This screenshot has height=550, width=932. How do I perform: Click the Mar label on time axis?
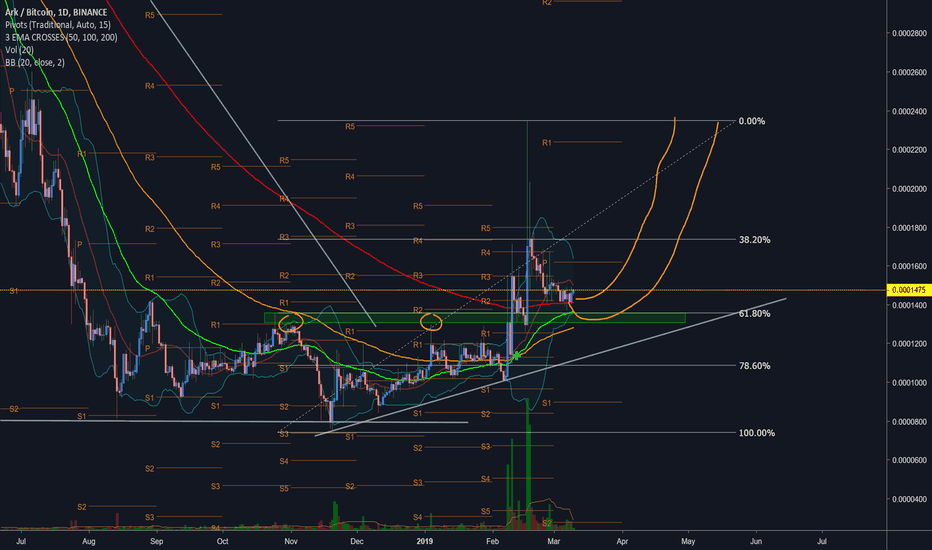[x=553, y=541]
